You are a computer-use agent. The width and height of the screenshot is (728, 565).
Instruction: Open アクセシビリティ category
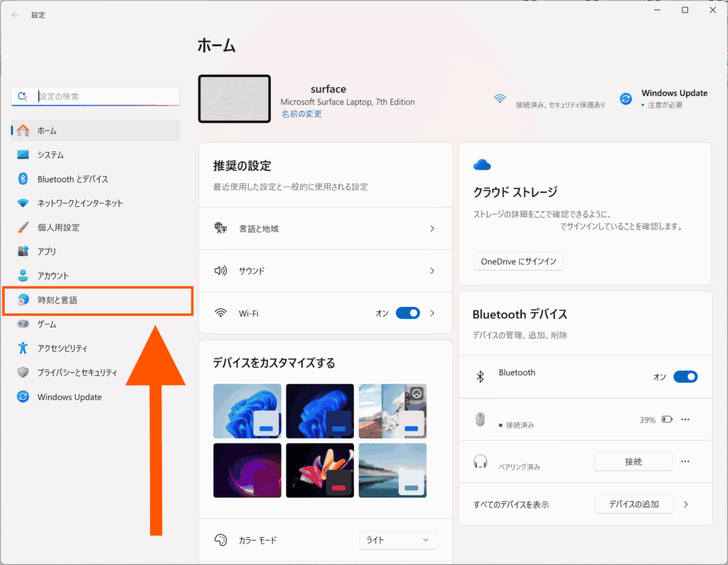96,348
